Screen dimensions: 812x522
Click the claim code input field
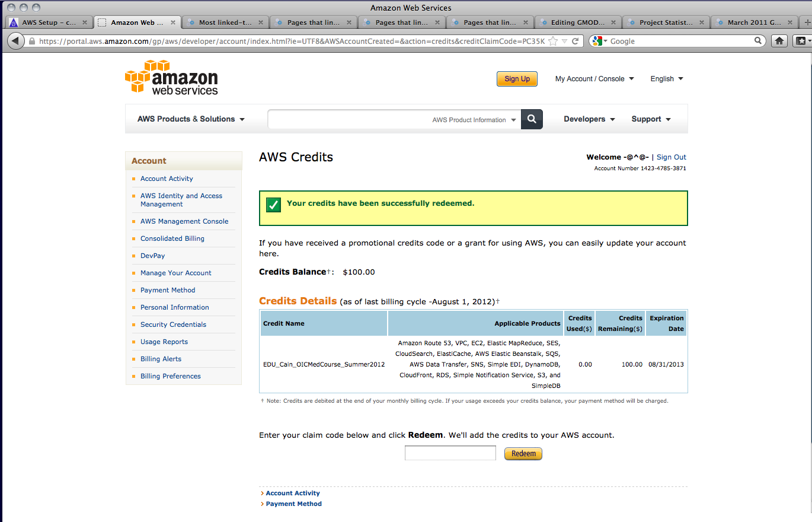[450, 453]
